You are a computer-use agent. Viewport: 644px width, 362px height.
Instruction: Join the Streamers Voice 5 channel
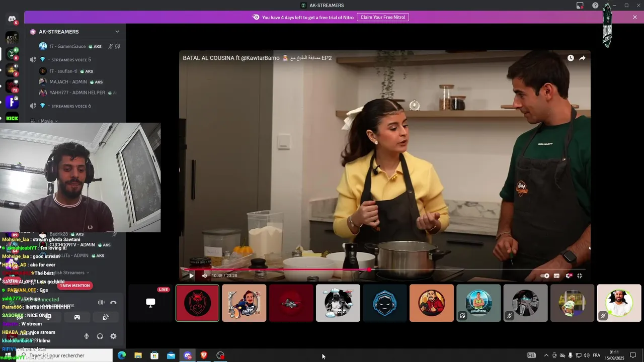coord(71,60)
